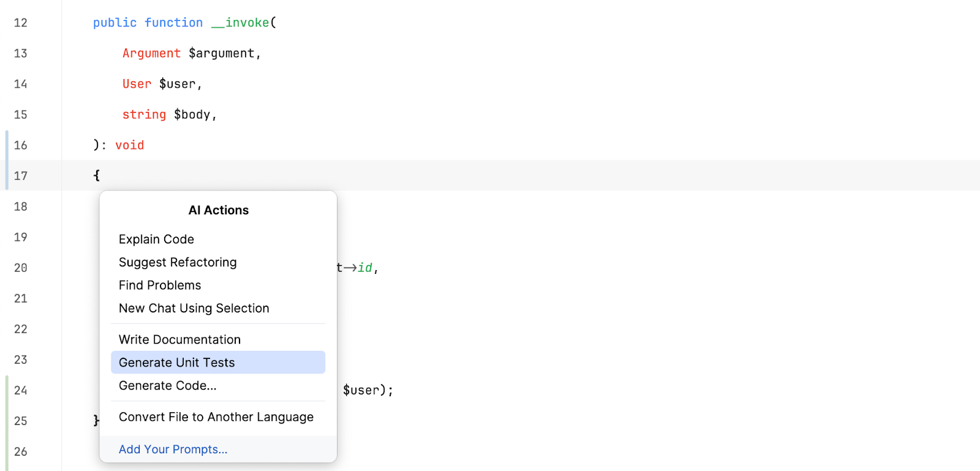Click line number 17 in the gutter
Screen dimensions: 980x471
tap(21, 176)
